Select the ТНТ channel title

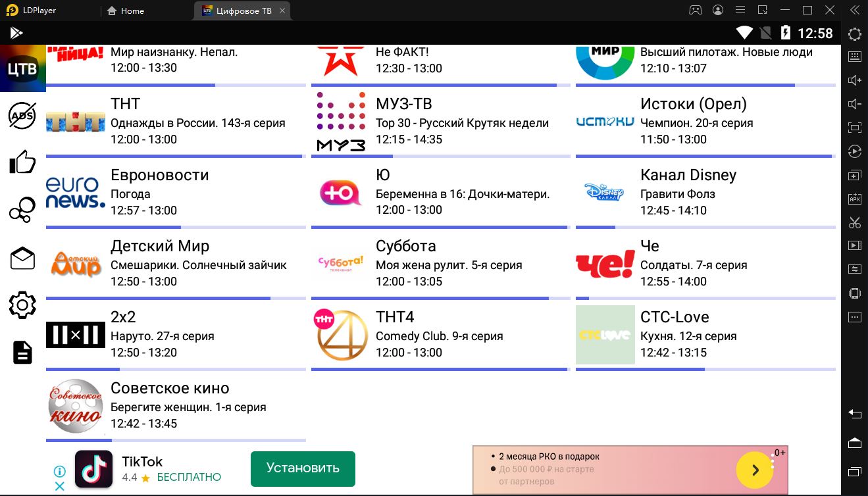[x=126, y=104]
